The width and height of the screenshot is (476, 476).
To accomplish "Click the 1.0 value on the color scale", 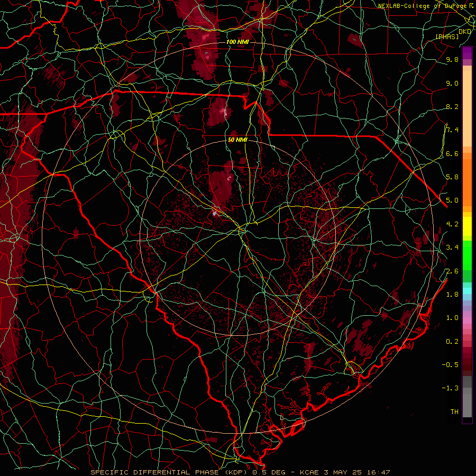I will 452,318.
